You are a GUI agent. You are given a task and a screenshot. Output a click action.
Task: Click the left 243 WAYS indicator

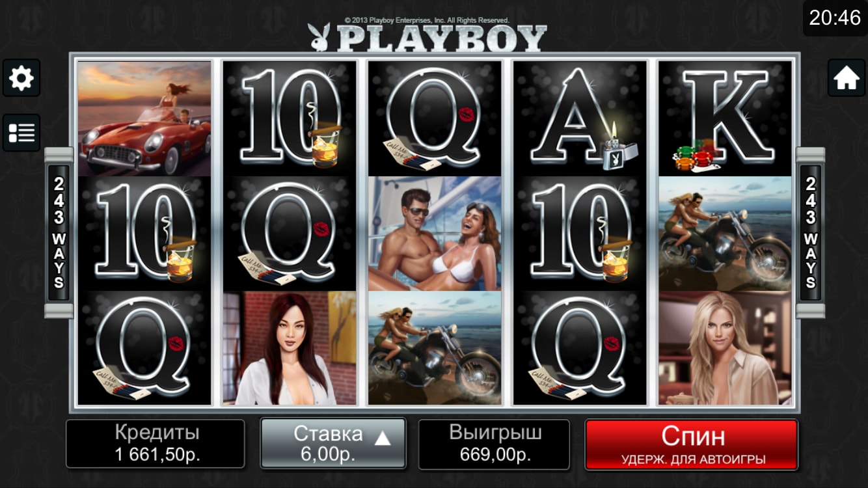pyautogui.click(x=59, y=233)
